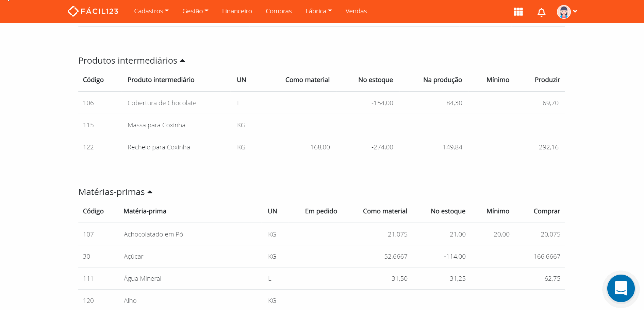Open the Vendas menu item
Image resolution: width=644 pixels, height=310 pixels.
coord(356,11)
